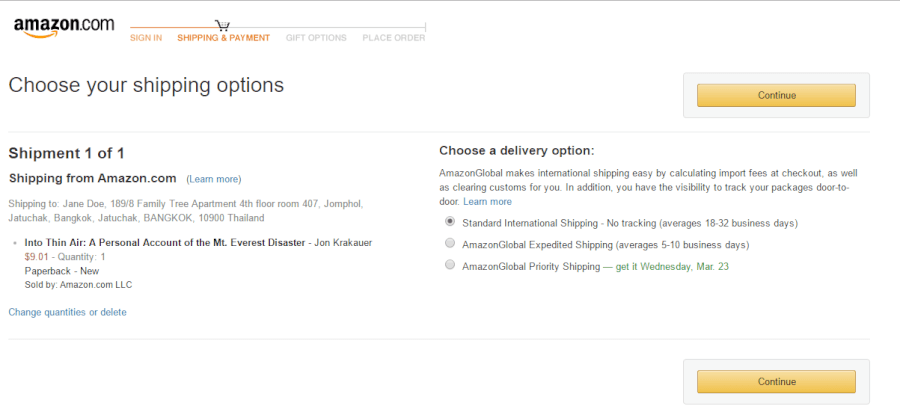Click the Amazon.com logo

(x=64, y=26)
